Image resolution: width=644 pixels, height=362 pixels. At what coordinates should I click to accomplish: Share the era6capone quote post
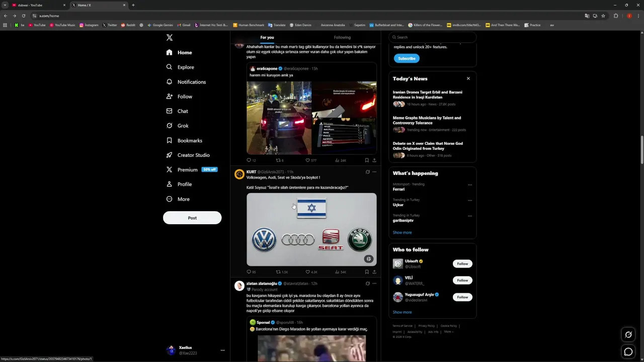[374, 160]
